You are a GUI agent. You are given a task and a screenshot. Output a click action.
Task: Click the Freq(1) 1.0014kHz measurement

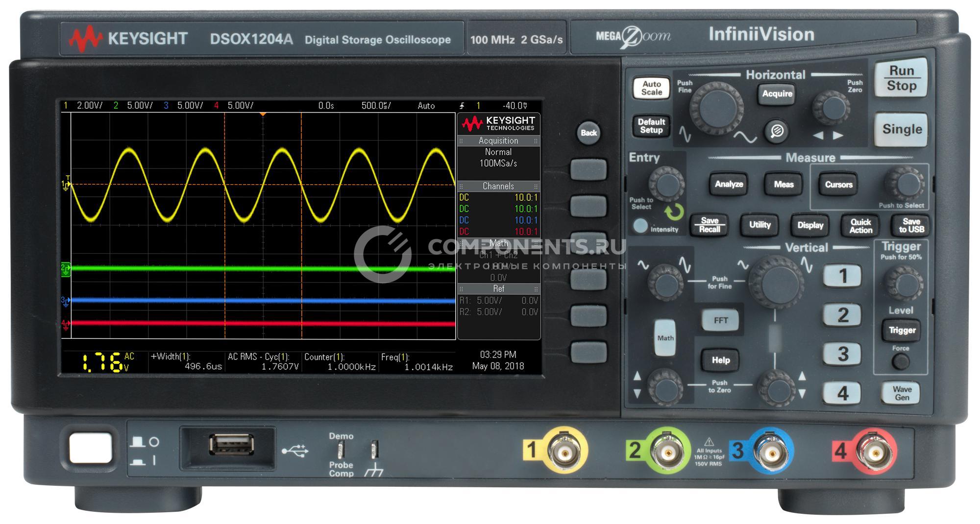[x=417, y=362]
